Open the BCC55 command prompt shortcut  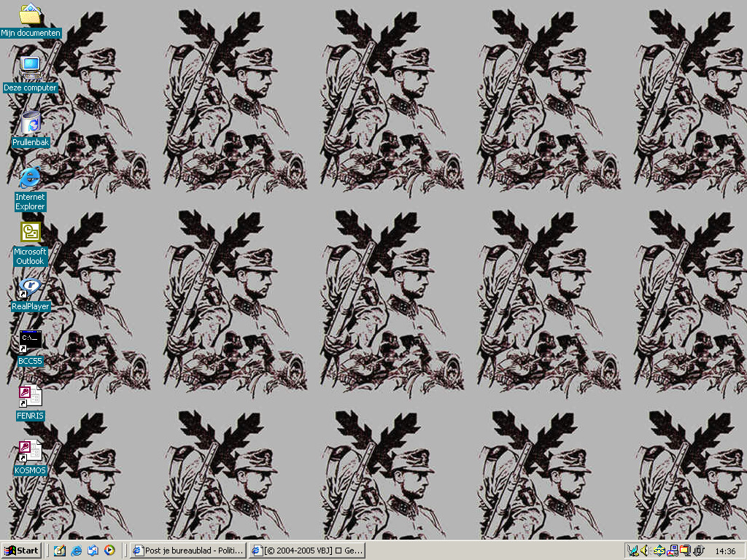pyautogui.click(x=30, y=341)
